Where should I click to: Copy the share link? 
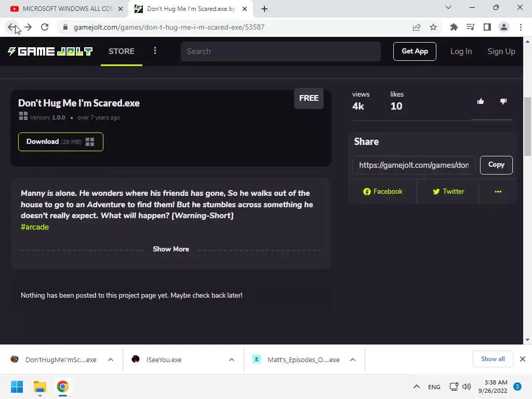tap(496, 165)
